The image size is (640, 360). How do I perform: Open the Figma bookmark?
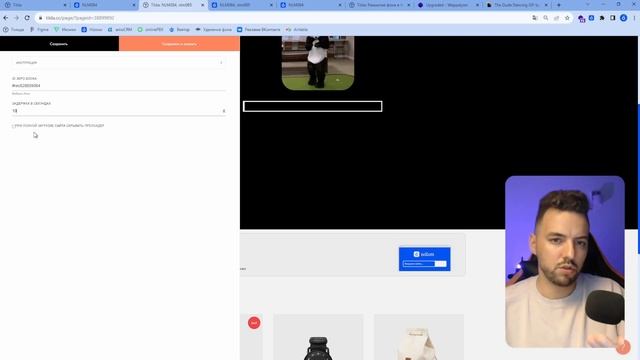39,29
